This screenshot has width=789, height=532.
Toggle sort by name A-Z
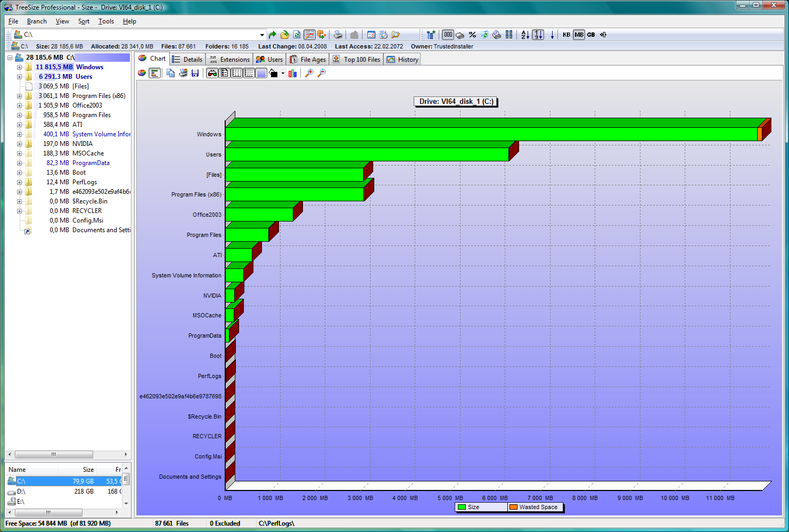point(525,35)
